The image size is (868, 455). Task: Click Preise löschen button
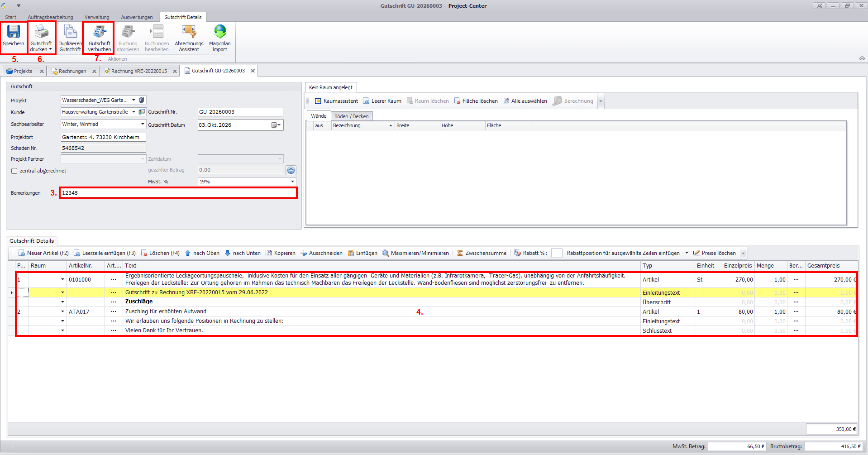(x=715, y=253)
